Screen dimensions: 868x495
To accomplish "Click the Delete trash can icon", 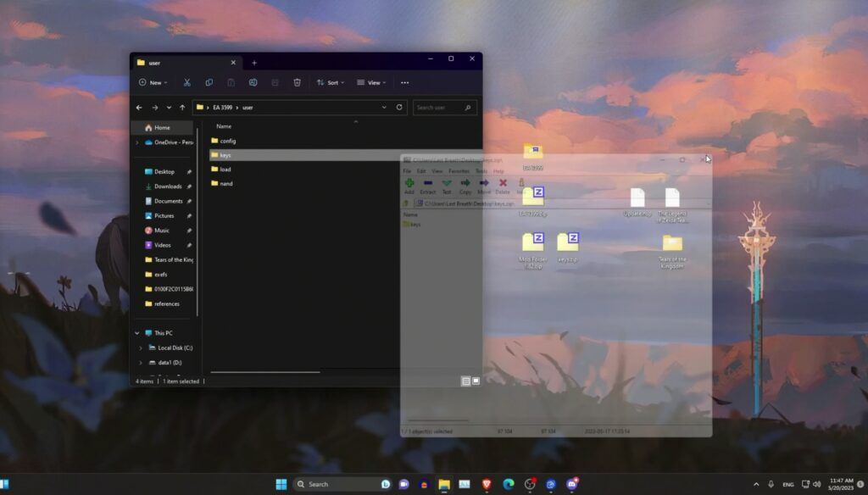I will click(x=297, y=82).
